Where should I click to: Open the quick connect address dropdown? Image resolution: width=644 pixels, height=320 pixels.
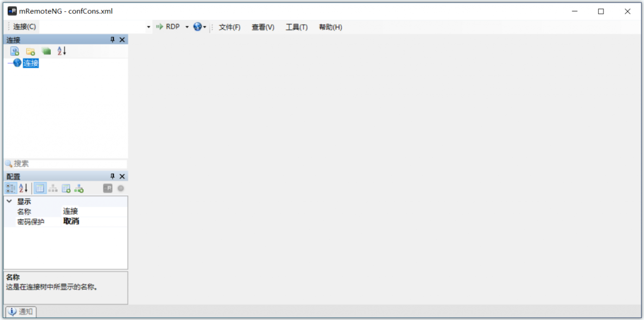click(x=148, y=26)
